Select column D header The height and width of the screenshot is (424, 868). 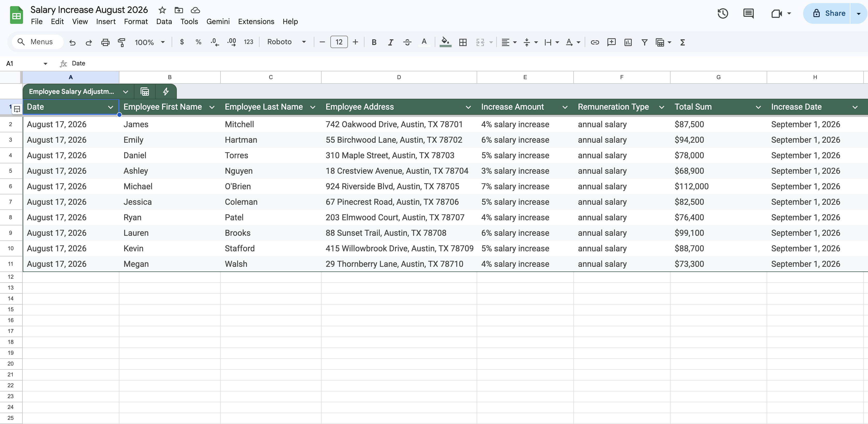pyautogui.click(x=399, y=77)
